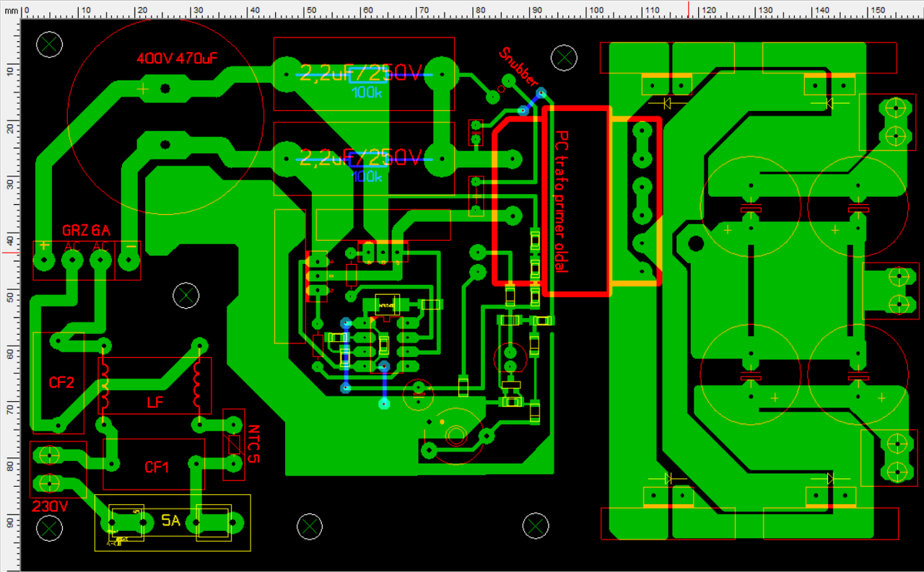The height and width of the screenshot is (572, 924).
Task: Select the upper 2,2uF/250V capacitor text
Action: [x=359, y=72]
